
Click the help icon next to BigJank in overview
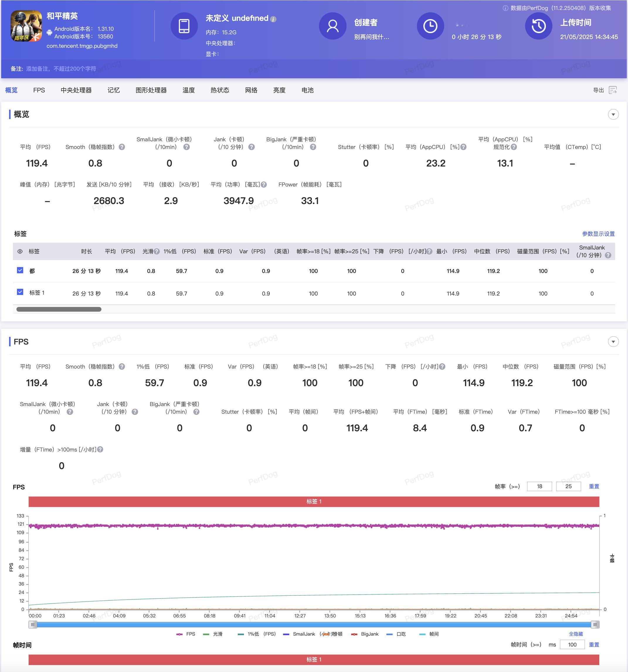coord(313,147)
